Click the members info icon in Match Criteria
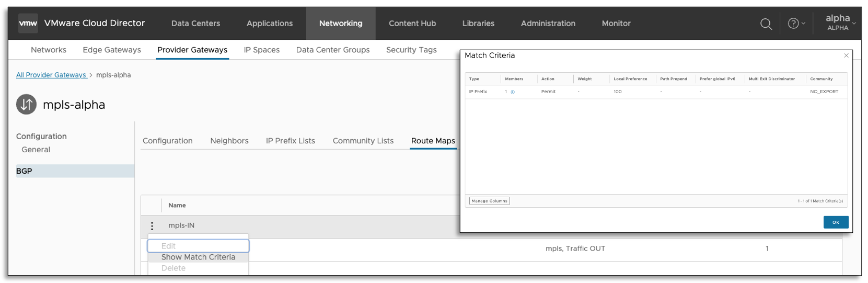This screenshot has width=868, height=283. point(513,92)
